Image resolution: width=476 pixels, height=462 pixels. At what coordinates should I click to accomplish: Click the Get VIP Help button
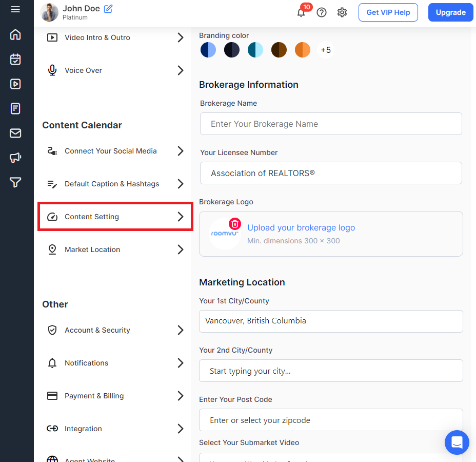click(x=388, y=12)
